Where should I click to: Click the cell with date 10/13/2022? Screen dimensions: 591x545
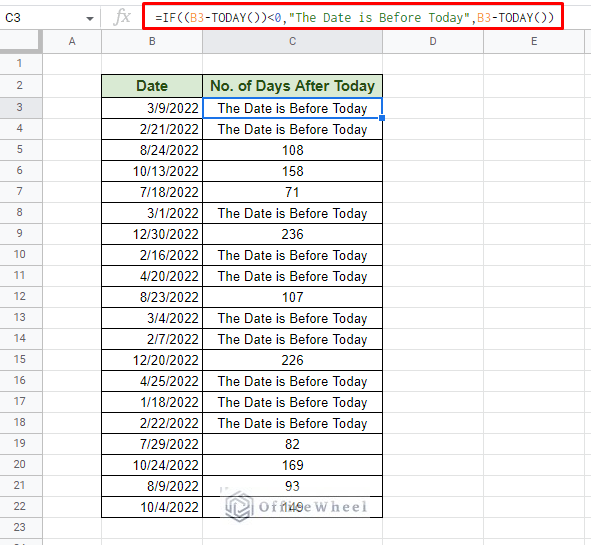pyautogui.click(x=152, y=171)
